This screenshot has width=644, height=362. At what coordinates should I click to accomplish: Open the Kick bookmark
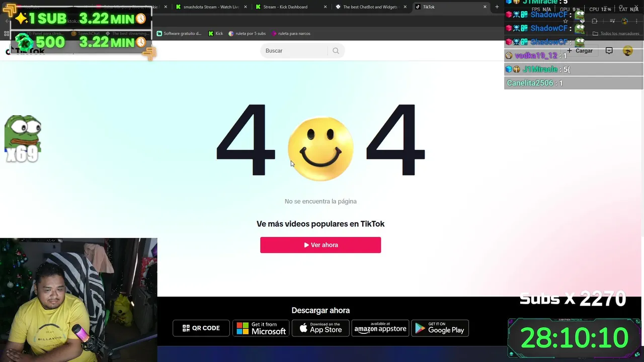point(215,34)
